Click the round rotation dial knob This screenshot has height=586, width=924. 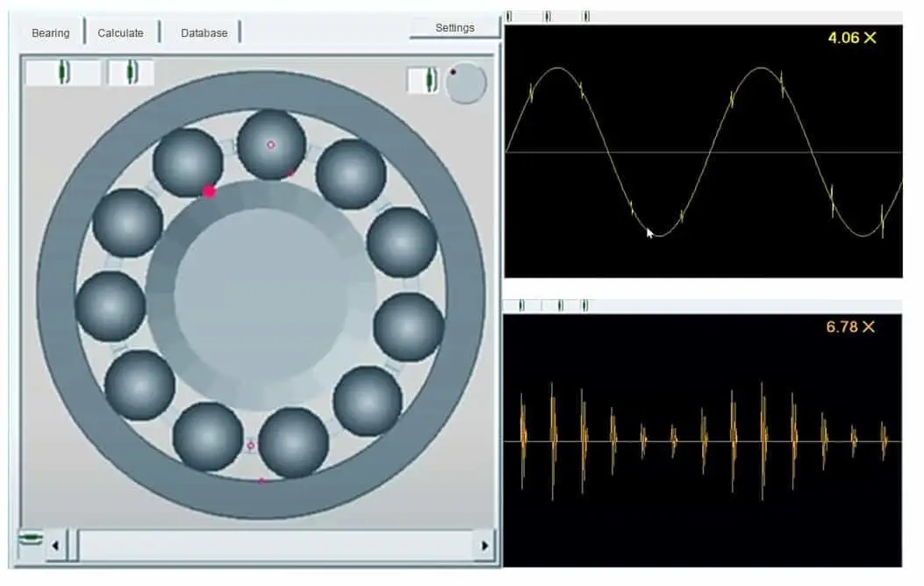465,83
